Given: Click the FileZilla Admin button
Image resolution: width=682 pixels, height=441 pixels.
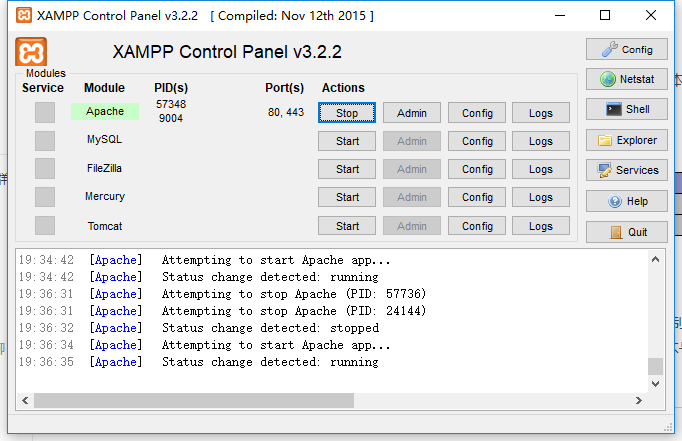Looking at the screenshot, I should 411,169.
